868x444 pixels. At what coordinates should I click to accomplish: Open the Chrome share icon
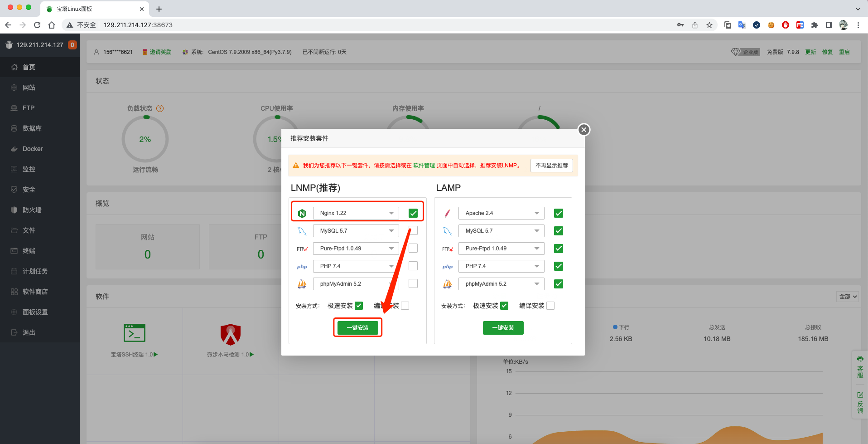tap(695, 25)
